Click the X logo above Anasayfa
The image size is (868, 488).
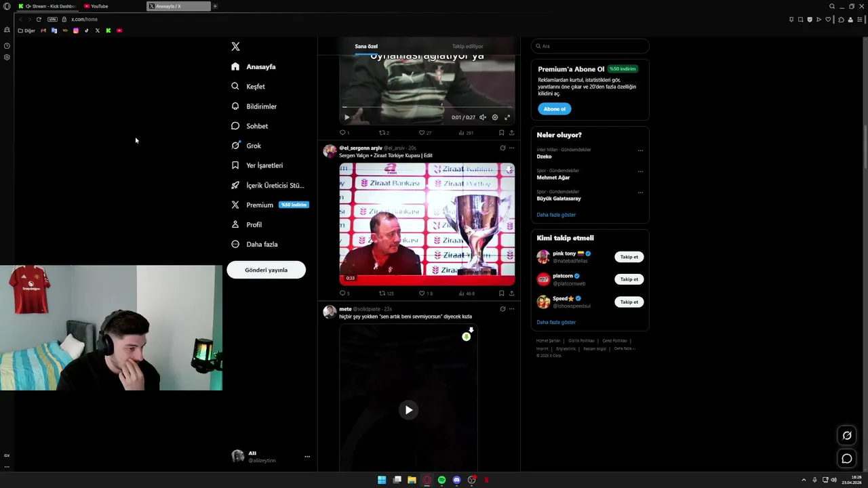pos(235,47)
